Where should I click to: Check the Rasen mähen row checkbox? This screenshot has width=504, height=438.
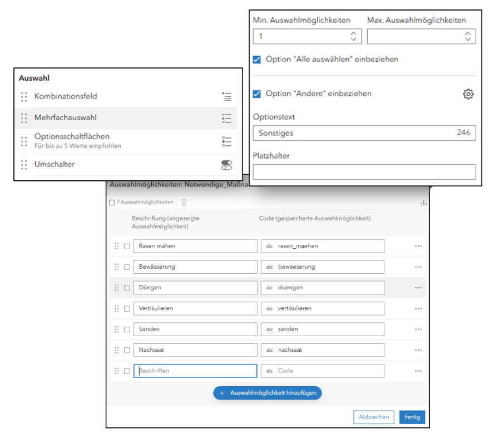[x=127, y=247]
